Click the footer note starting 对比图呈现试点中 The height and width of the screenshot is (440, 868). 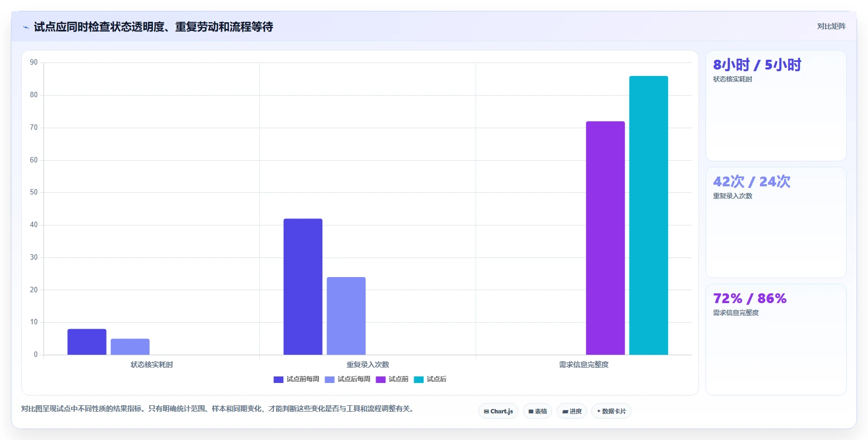pyautogui.click(x=218, y=408)
